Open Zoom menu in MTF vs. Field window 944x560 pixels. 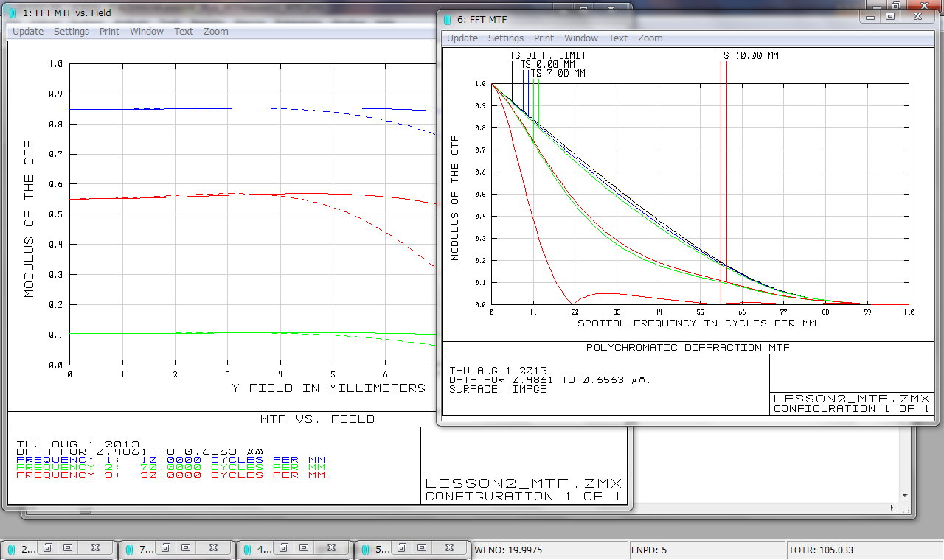coord(216,32)
